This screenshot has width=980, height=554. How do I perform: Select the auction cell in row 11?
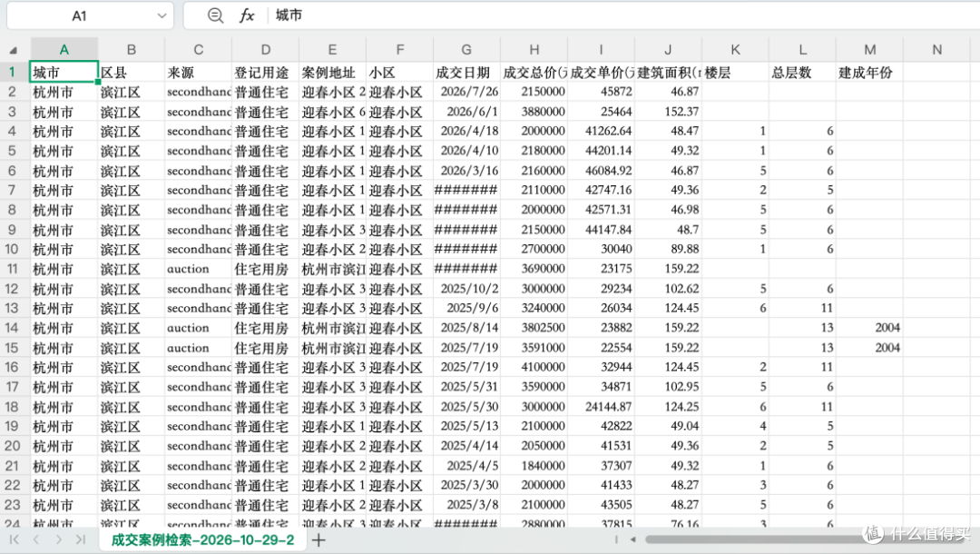click(198, 269)
